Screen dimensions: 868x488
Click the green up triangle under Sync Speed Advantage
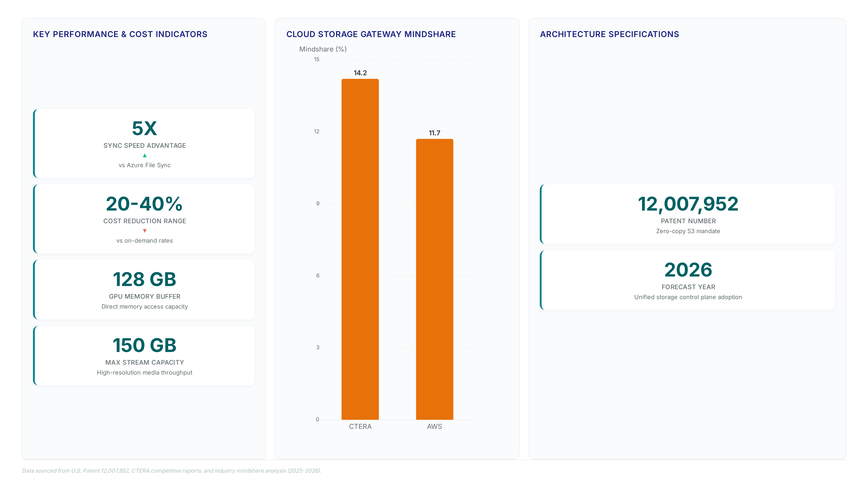click(145, 156)
